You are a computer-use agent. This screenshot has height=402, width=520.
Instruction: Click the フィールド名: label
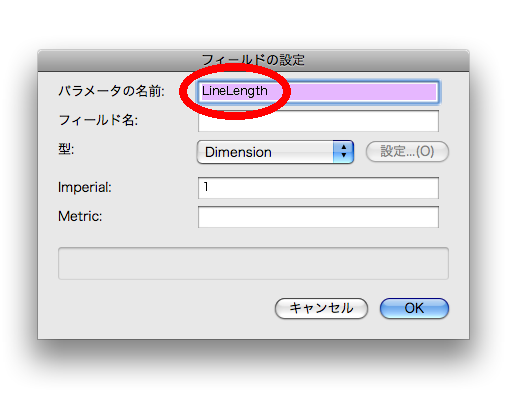click(98, 120)
